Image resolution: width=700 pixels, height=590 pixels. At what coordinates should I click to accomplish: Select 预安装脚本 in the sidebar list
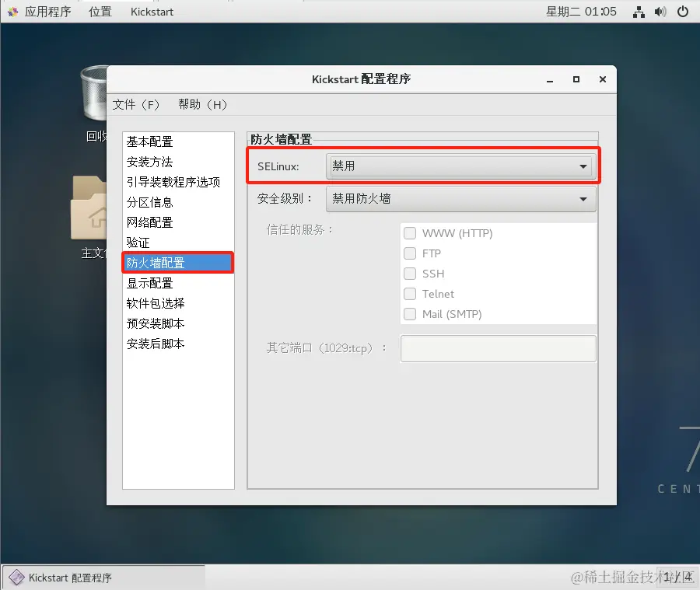[x=178, y=323]
